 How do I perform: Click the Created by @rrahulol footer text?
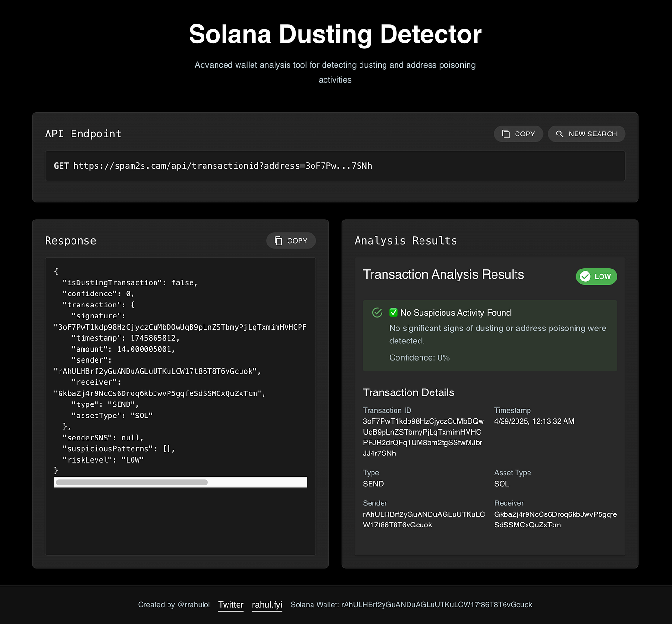coord(174,605)
